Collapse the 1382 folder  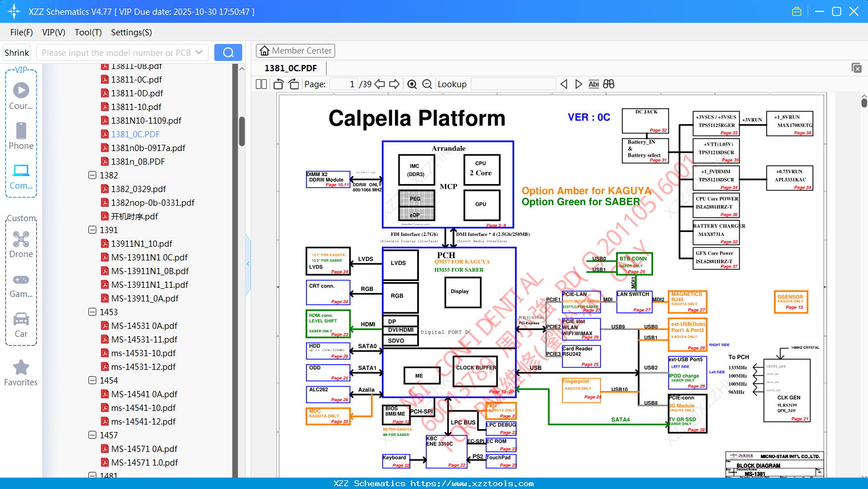(92, 175)
